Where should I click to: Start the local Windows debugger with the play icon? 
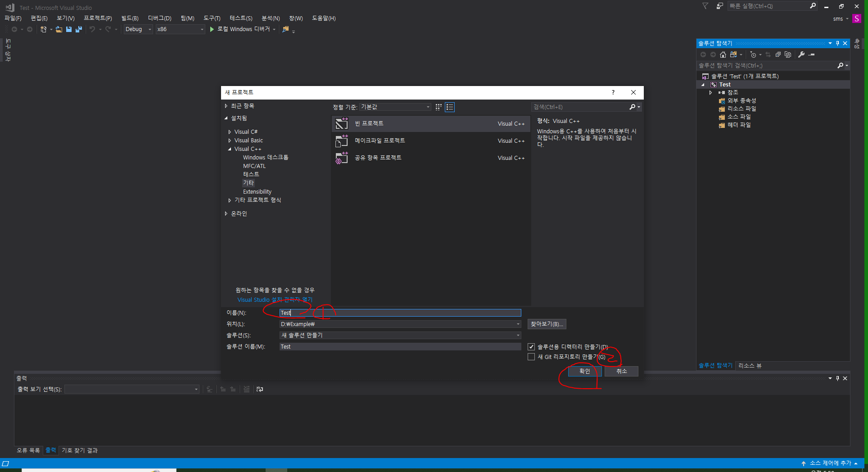pyautogui.click(x=212, y=29)
